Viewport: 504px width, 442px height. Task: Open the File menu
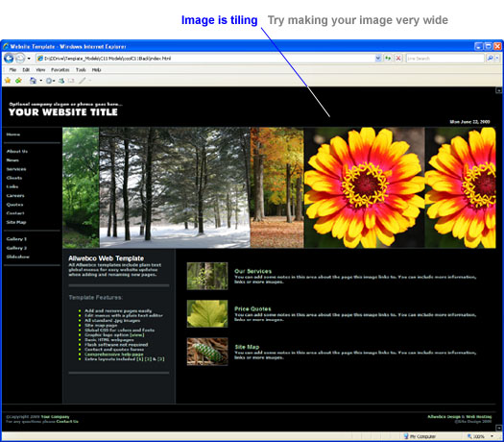tap(12, 70)
